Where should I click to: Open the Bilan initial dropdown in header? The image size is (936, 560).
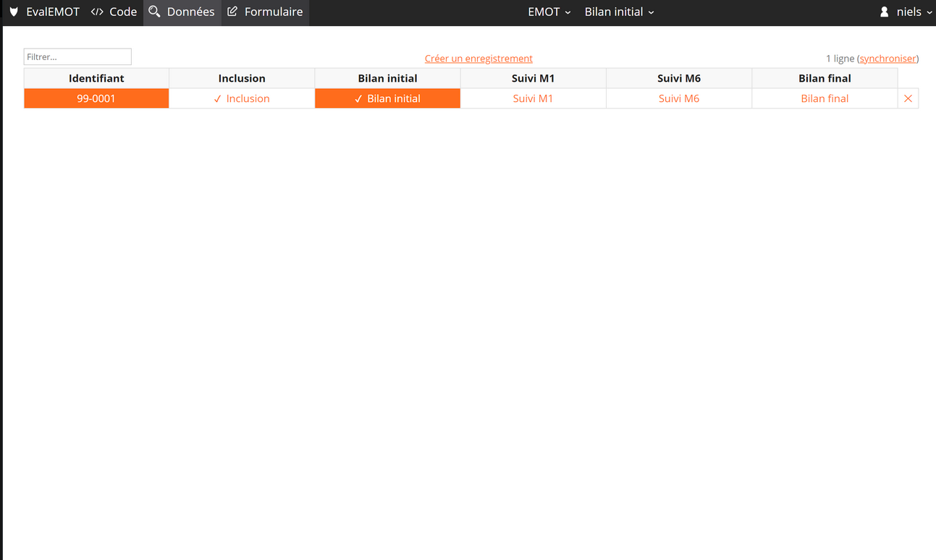[619, 12]
